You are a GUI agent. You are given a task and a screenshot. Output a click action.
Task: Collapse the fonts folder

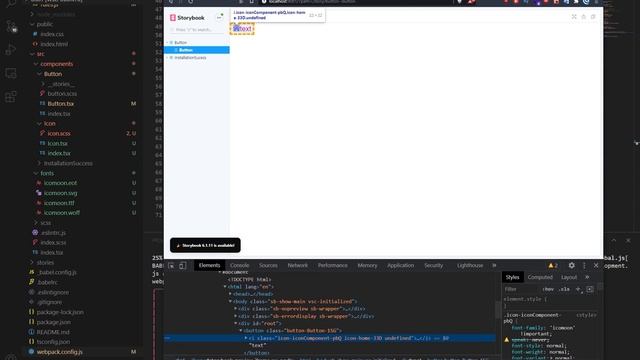[36, 173]
